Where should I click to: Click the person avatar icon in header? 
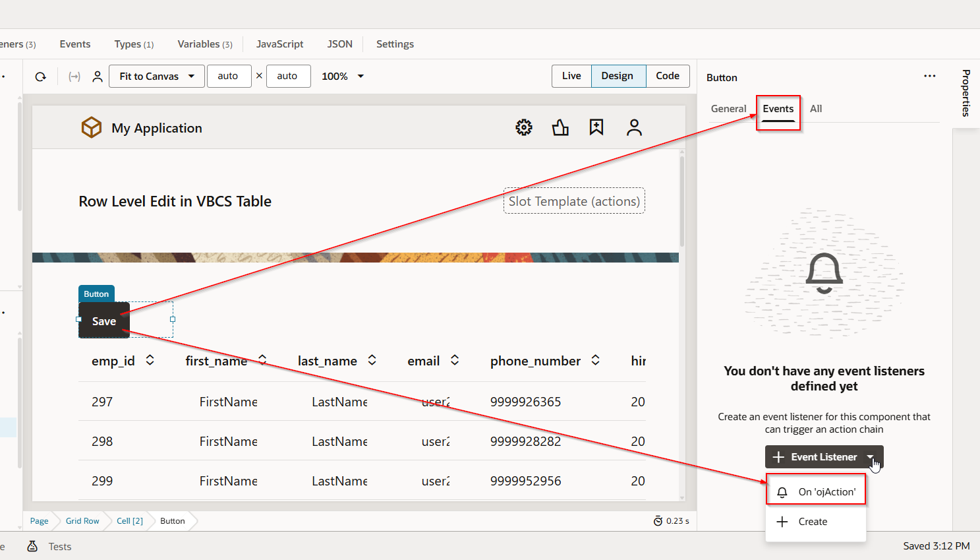(x=634, y=127)
